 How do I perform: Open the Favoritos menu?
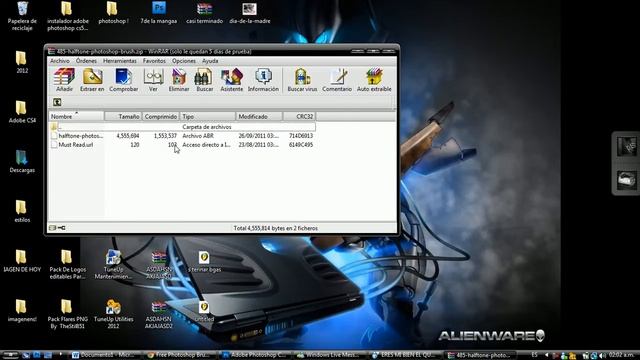point(154,61)
